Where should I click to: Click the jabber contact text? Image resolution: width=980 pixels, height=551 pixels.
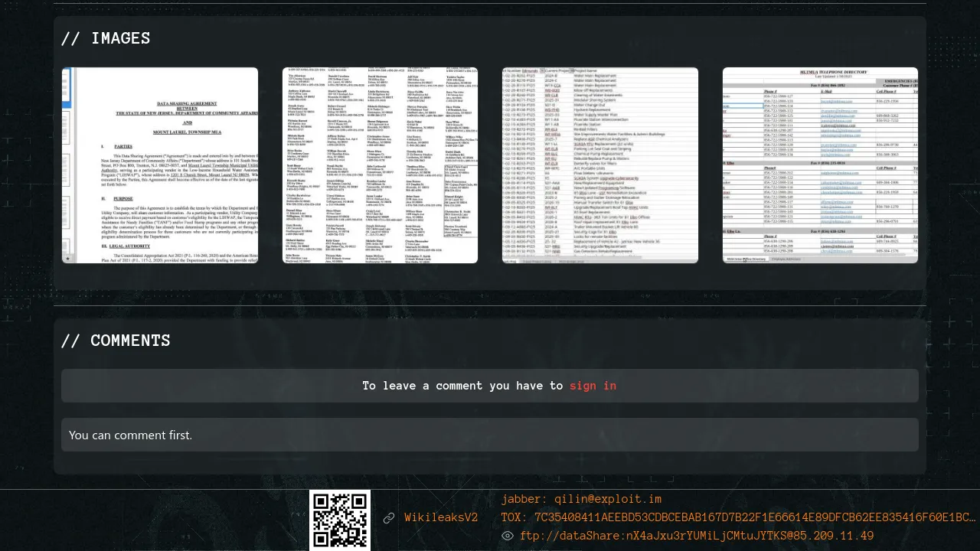pos(581,499)
